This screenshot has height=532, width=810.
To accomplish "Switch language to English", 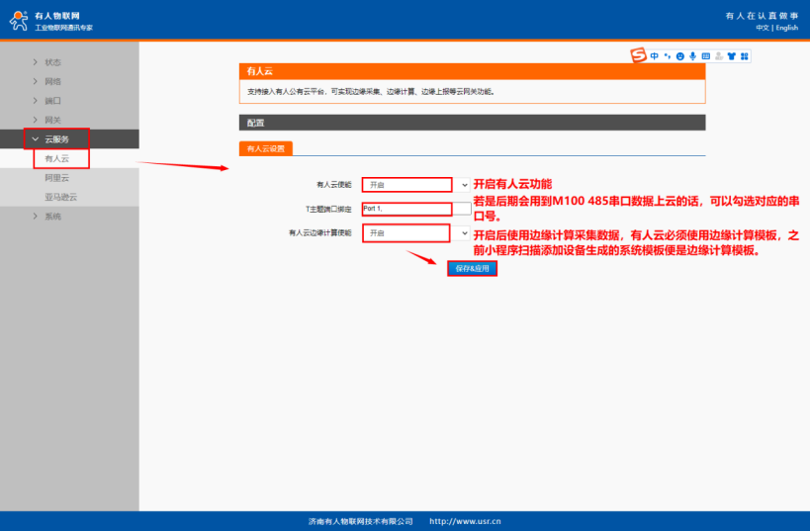I will (x=786, y=28).
